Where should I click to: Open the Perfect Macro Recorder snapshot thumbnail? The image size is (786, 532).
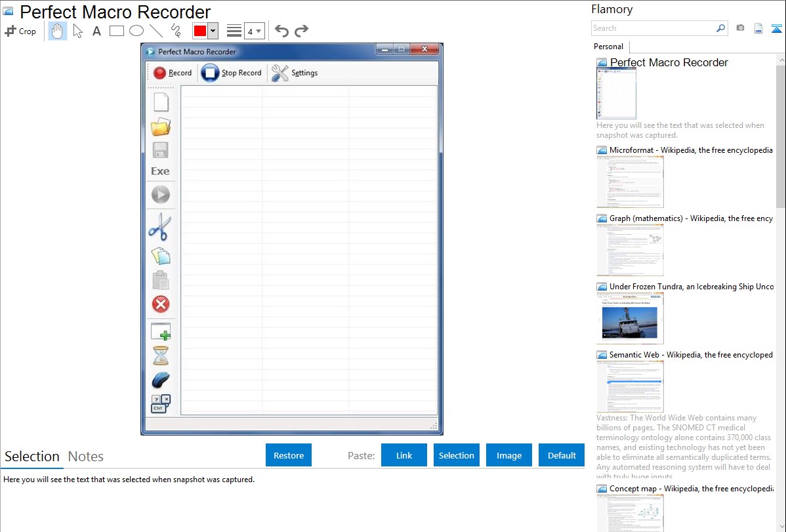pyautogui.click(x=616, y=94)
